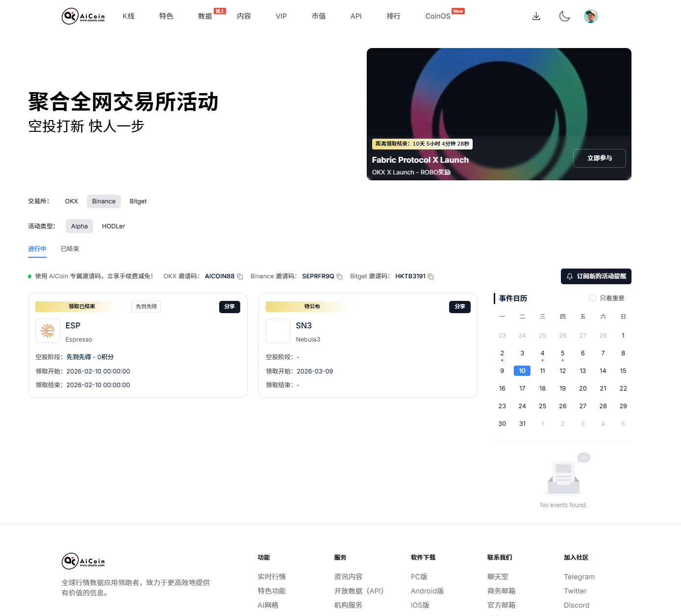
Task: Select date 10 on the event calendar
Action: click(x=522, y=370)
